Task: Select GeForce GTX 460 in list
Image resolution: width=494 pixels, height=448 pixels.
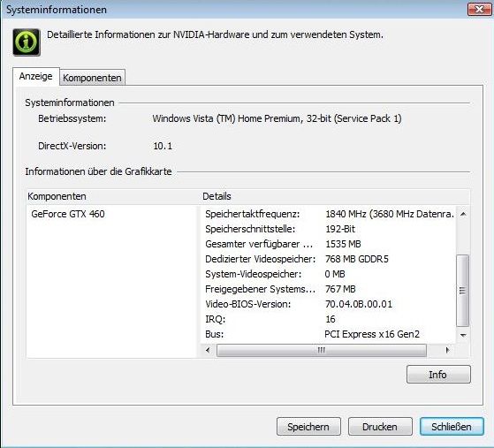Action: (x=68, y=214)
